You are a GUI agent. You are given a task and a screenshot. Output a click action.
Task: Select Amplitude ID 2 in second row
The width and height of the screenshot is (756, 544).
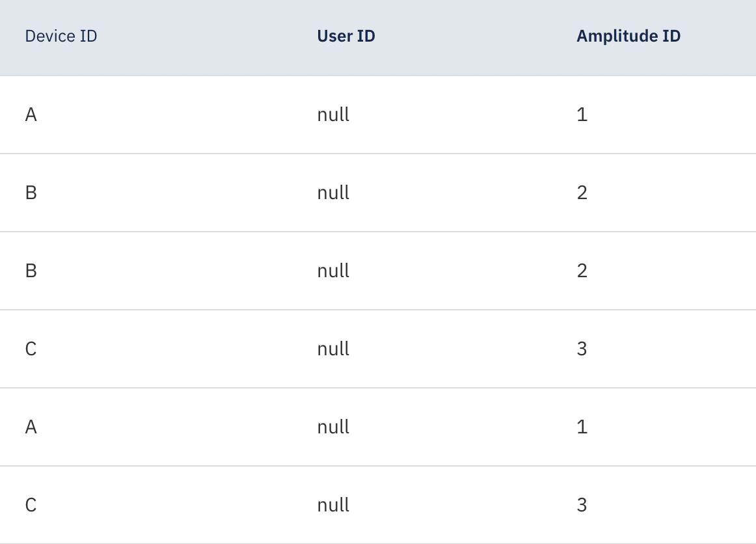(x=582, y=193)
